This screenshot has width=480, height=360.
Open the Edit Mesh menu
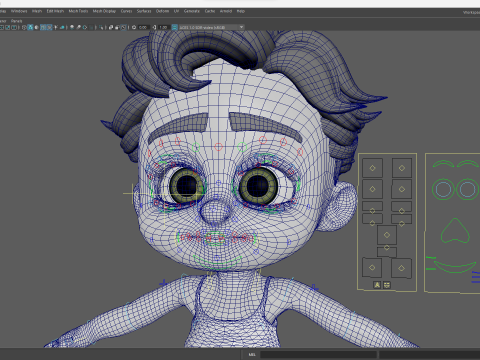point(55,11)
